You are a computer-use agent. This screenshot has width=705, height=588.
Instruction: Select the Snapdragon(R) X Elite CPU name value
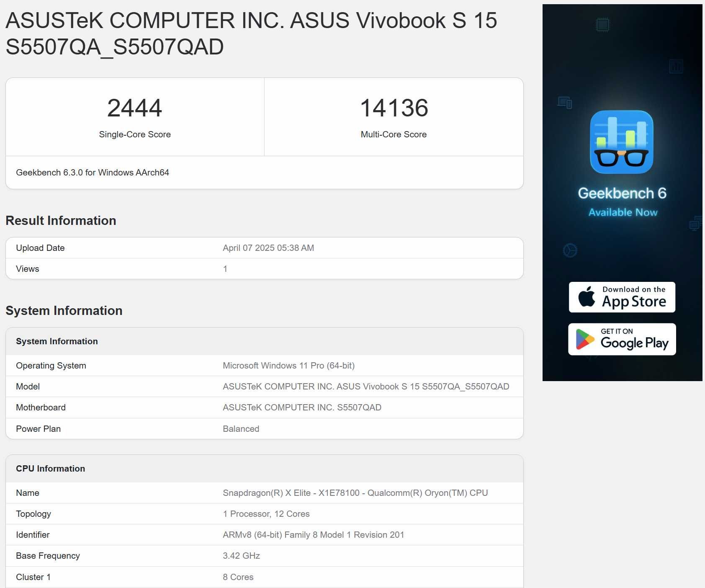point(355,493)
